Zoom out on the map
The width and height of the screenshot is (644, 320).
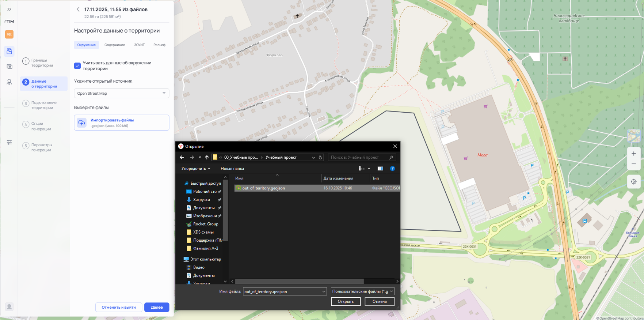[x=634, y=164]
